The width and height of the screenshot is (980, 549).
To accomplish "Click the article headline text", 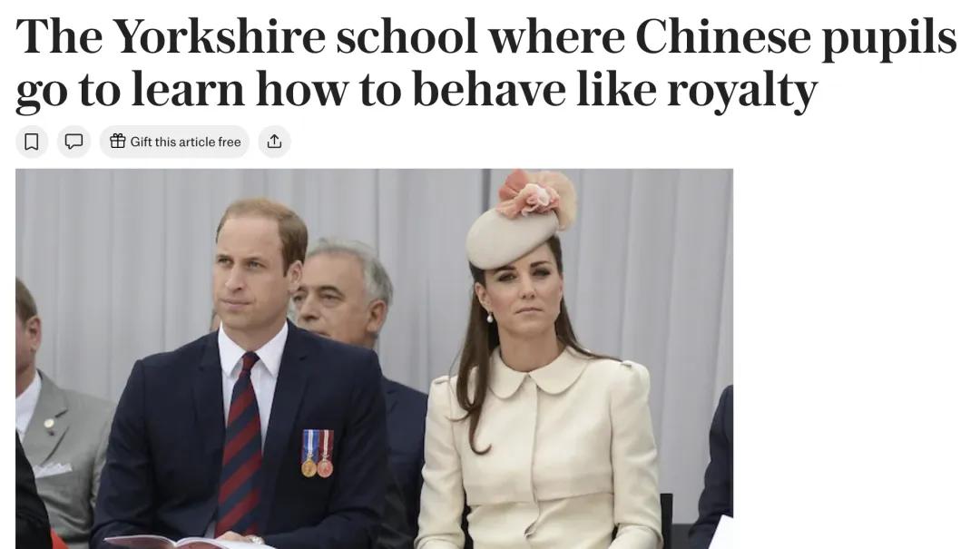I will pos(485,63).
